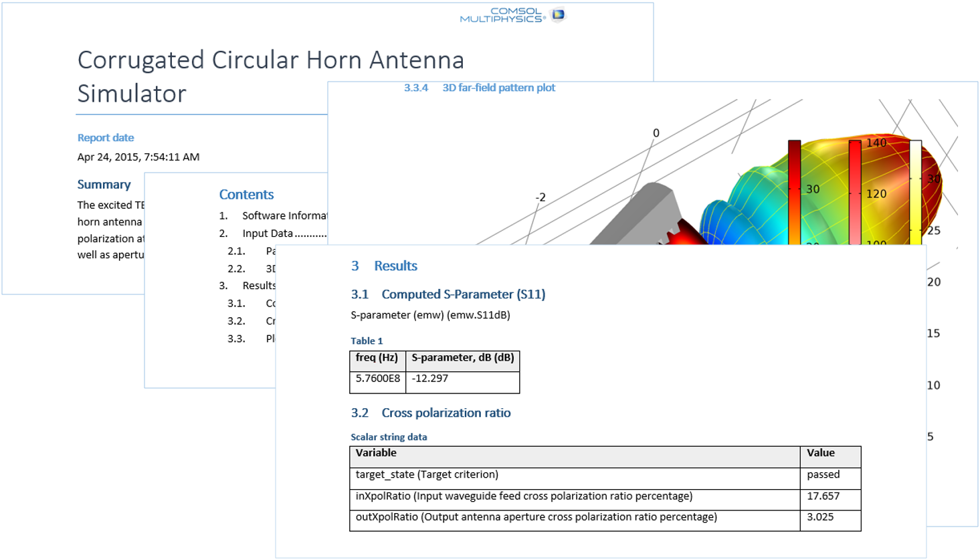Image resolution: width=980 pixels, height=560 pixels.
Task: Open contents entry '1. Software Information'
Action: pos(273,215)
